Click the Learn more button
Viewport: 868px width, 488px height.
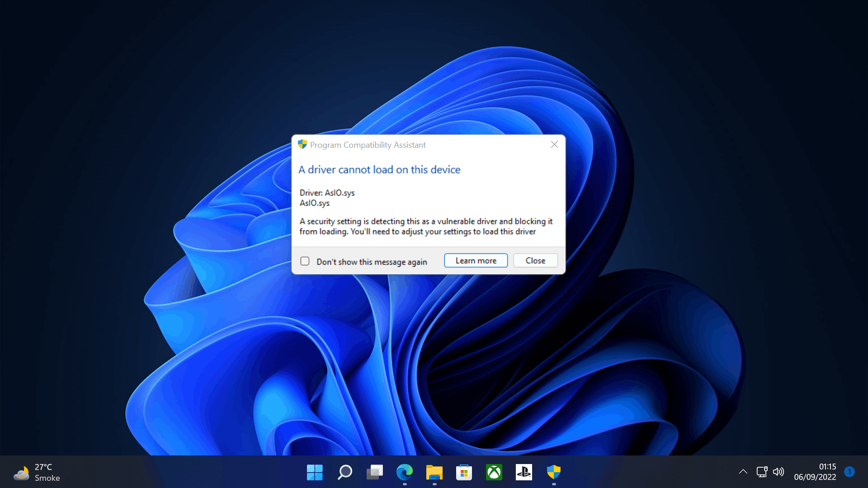[476, 261]
